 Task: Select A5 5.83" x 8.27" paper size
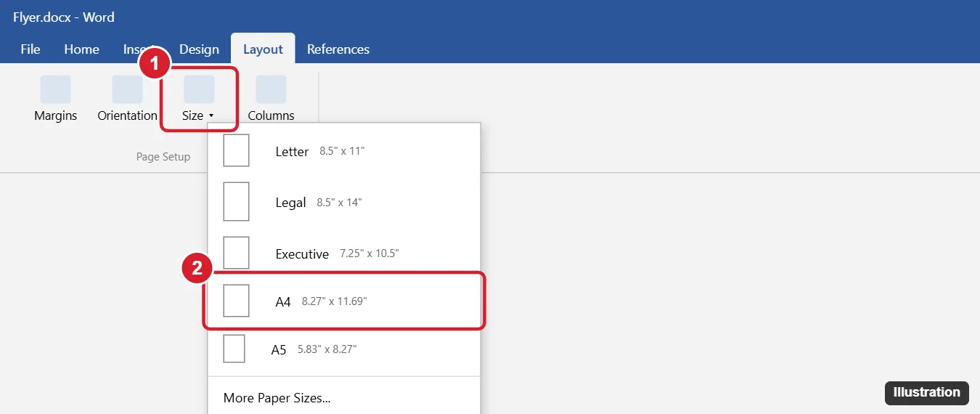(344, 349)
